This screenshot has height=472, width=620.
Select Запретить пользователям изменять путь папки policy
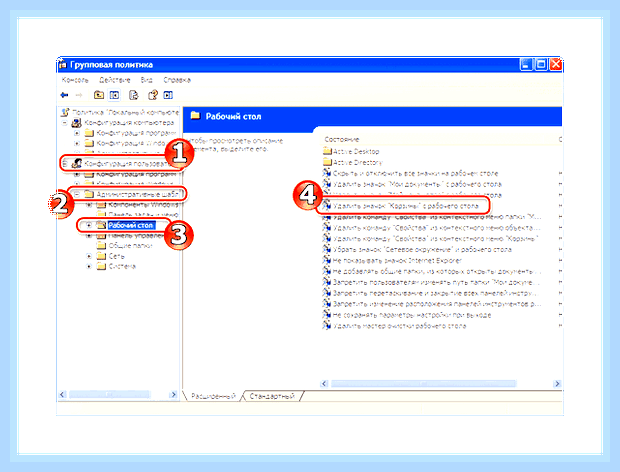pyautogui.click(x=436, y=282)
